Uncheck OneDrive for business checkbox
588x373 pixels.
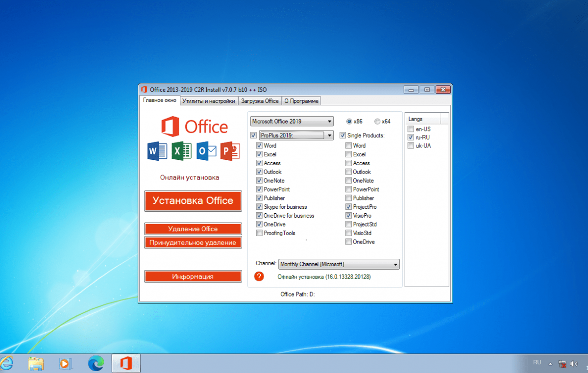pos(259,216)
